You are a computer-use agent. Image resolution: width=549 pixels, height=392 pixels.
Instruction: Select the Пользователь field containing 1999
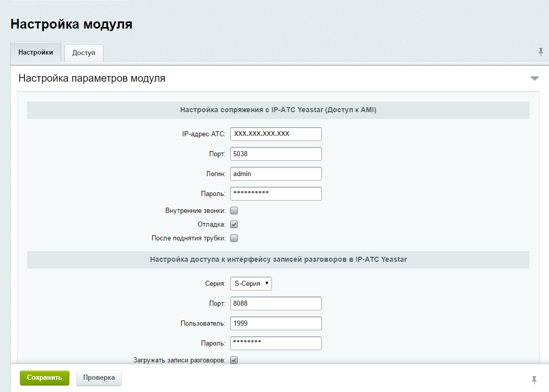click(x=276, y=323)
